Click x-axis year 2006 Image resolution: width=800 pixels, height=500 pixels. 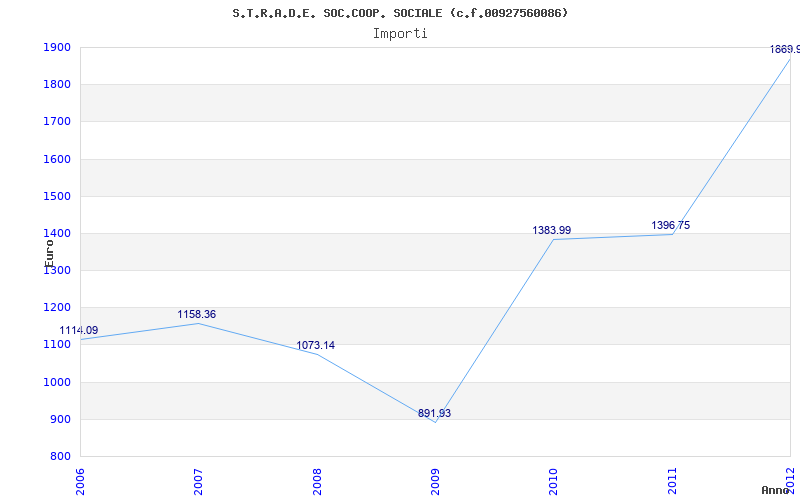(80, 482)
